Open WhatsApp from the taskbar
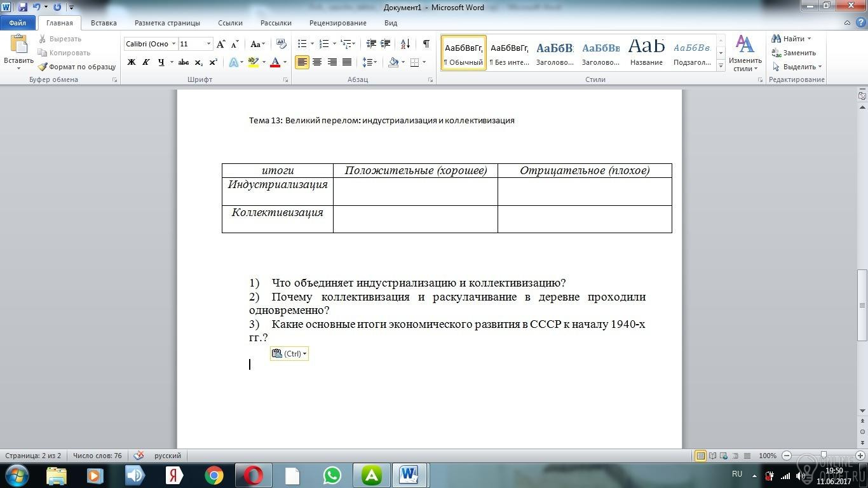The width and height of the screenshot is (868, 488). pos(332,475)
